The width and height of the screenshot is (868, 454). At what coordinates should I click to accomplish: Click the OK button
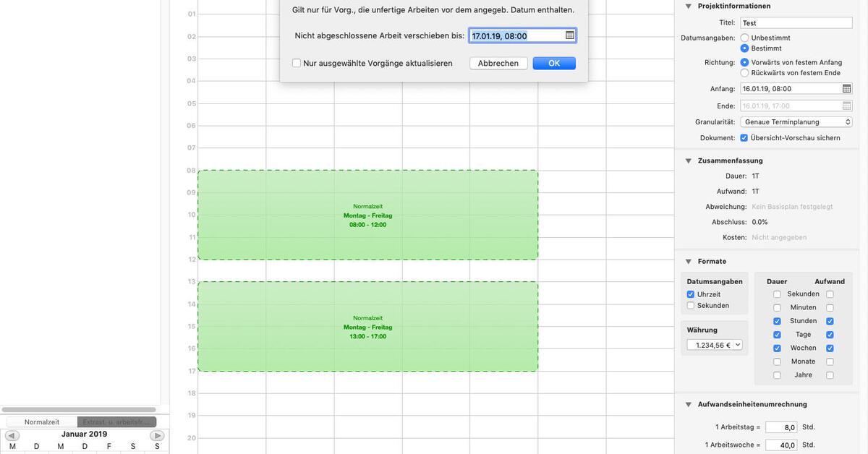pyautogui.click(x=553, y=62)
